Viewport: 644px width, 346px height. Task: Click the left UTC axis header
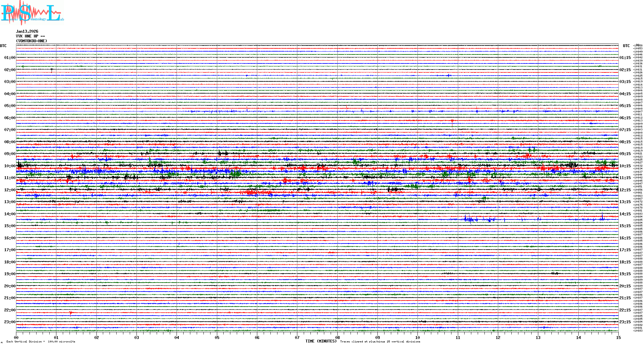coord(3,46)
